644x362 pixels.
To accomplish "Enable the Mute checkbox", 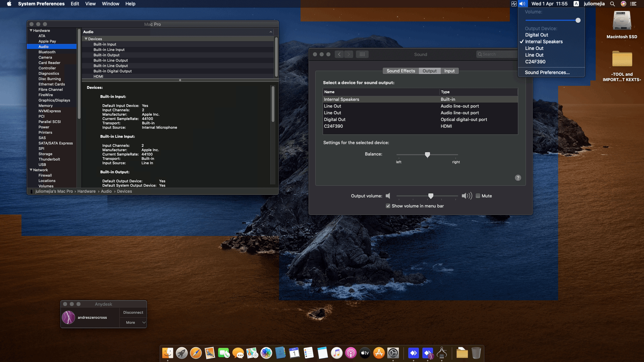I will coord(478,196).
